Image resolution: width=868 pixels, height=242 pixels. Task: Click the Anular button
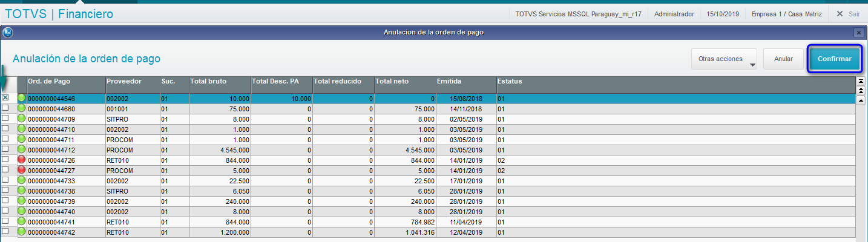[783, 59]
